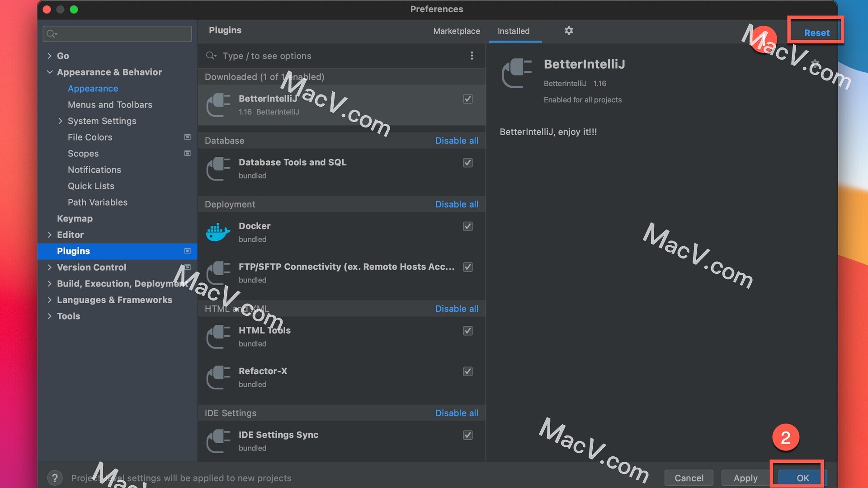Disable Database Tools and SQL checkbox
The width and height of the screenshot is (868, 488).
pos(468,163)
